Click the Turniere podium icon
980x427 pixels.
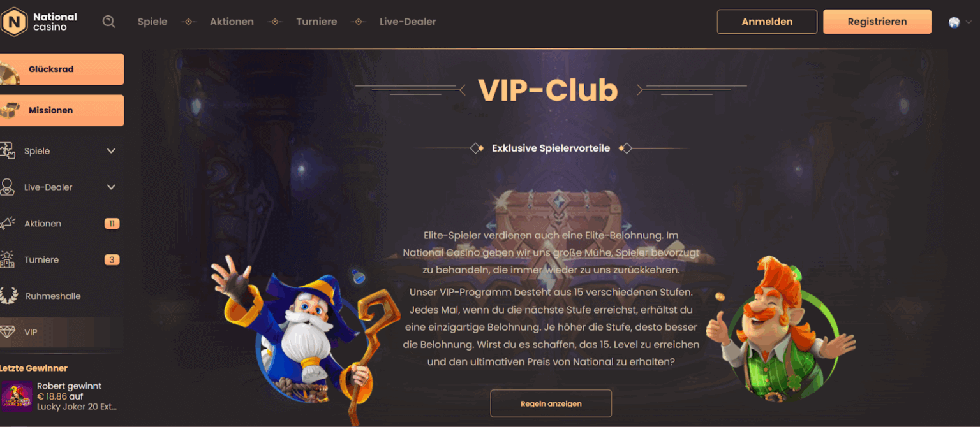click(8, 260)
